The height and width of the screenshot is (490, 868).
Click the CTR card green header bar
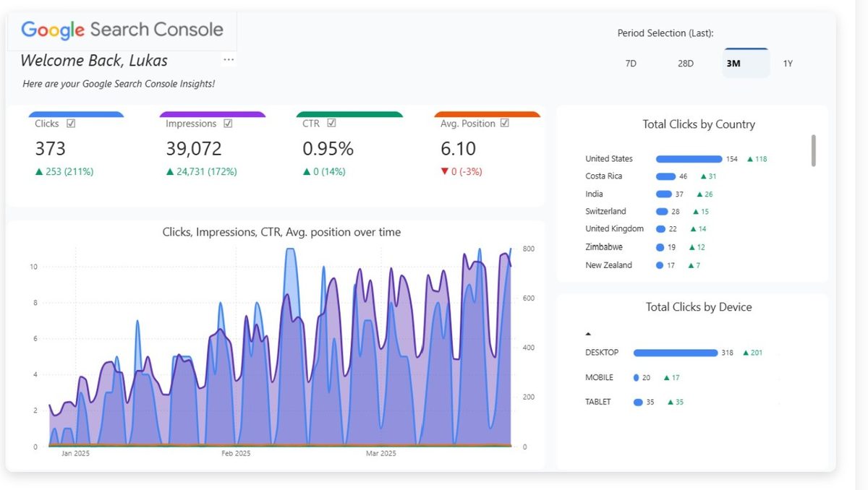(x=349, y=114)
